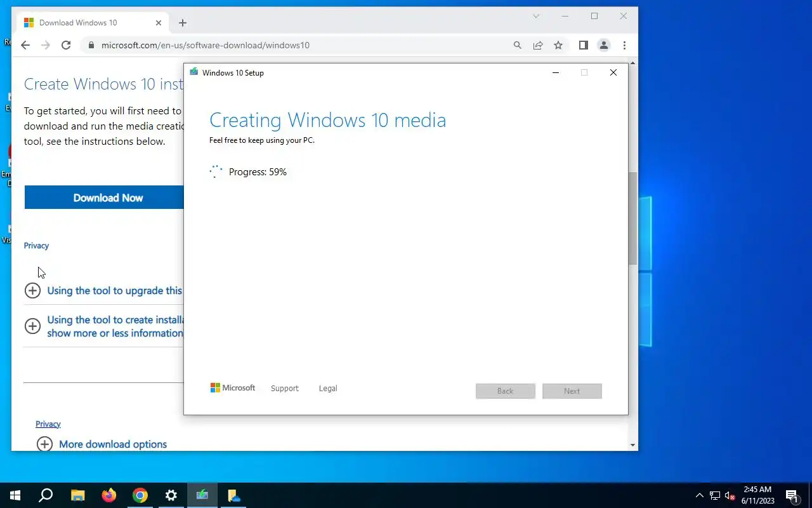Show hidden system tray icons
The image size is (812, 508).
[x=700, y=495]
